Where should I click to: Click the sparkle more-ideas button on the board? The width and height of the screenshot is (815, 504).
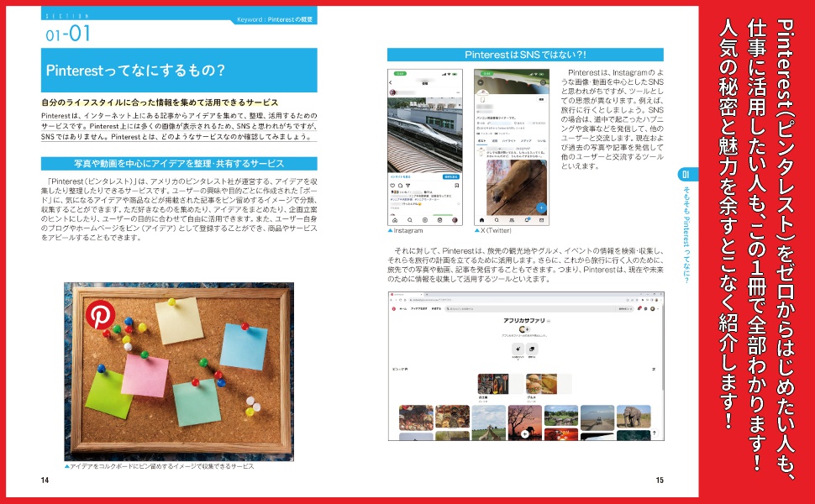(518, 349)
